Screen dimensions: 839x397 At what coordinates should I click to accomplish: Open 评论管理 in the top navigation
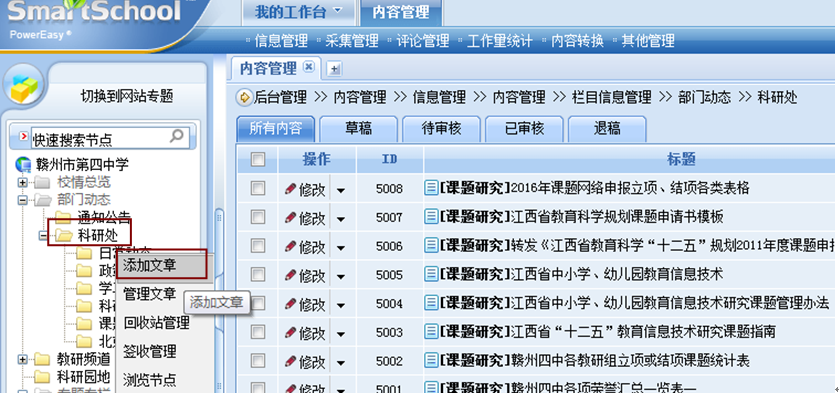(x=422, y=41)
